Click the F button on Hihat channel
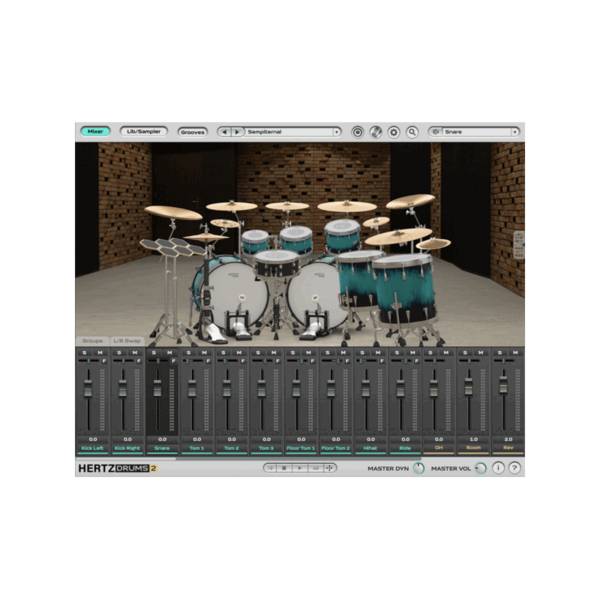This screenshot has height=600, width=600. [x=382, y=361]
